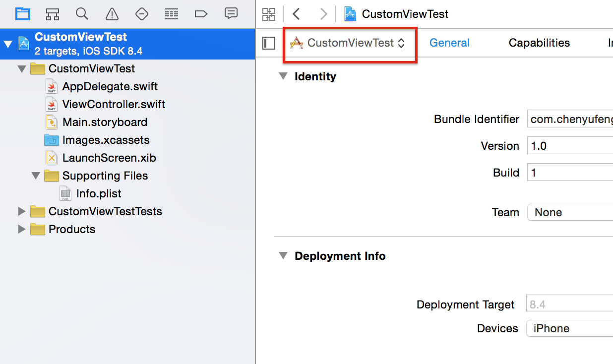Click the Build field showing 1
Viewport: 613px width, 364px height.
(x=570, y=173)
